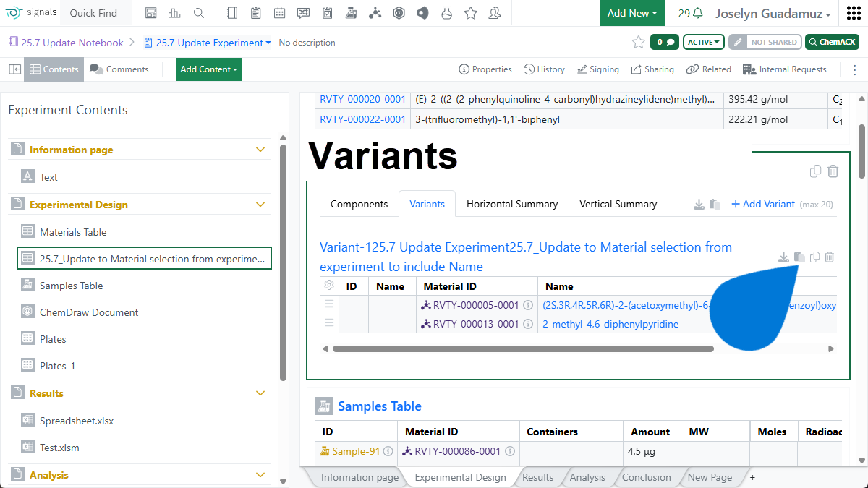Toggle the Contents panel view
Image resolution: width=868 pixels, height=488 pixels.
tap(54, 69)
